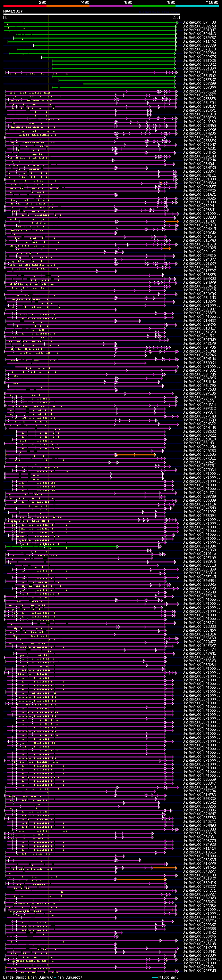Open hit UniRef100_B9MW43
222x980 pixels.
coord(199,34)
